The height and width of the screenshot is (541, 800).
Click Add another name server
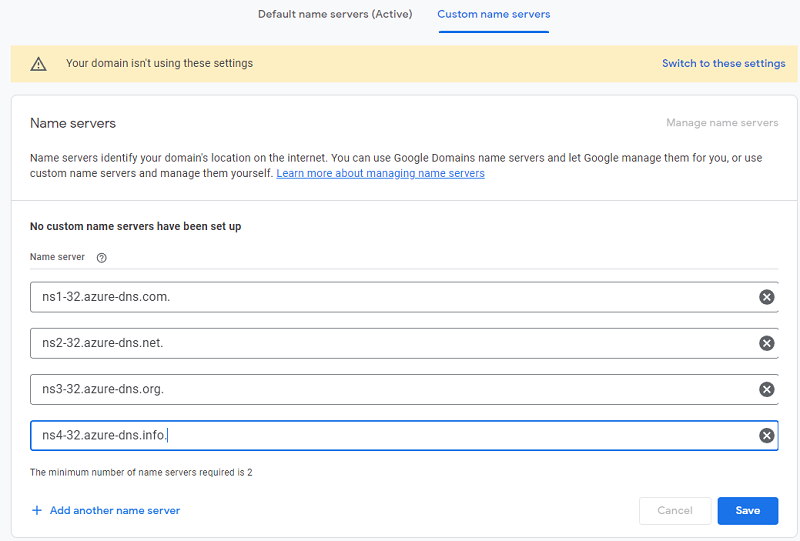pyautogui.click(x=115, y=510)
